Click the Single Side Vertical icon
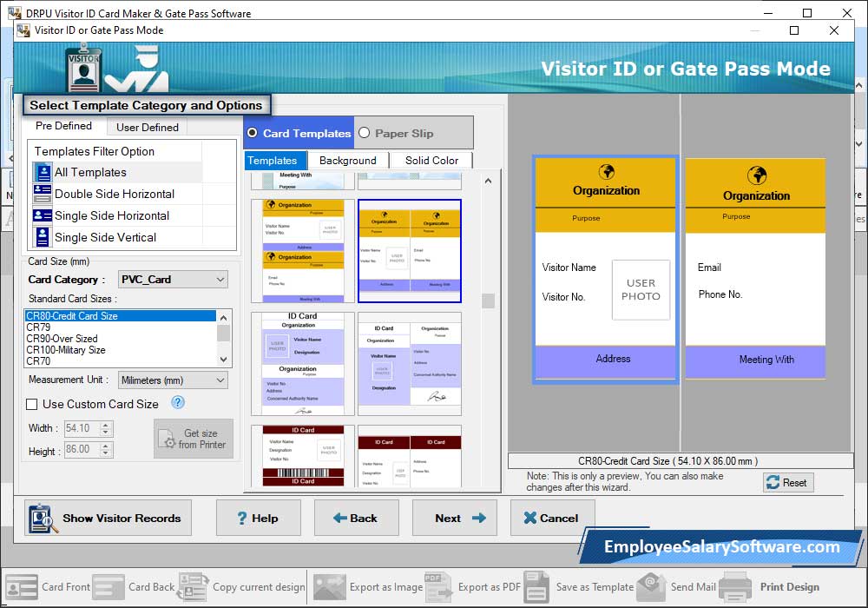The width and height of the screenshot is (868, 608). click(43, 237)
